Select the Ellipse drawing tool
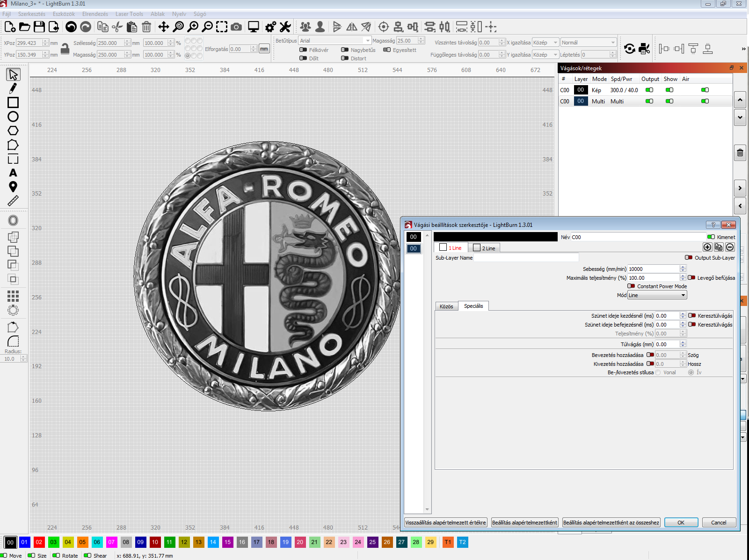This screenshot has width=749, height=560. tap(13, 116)
